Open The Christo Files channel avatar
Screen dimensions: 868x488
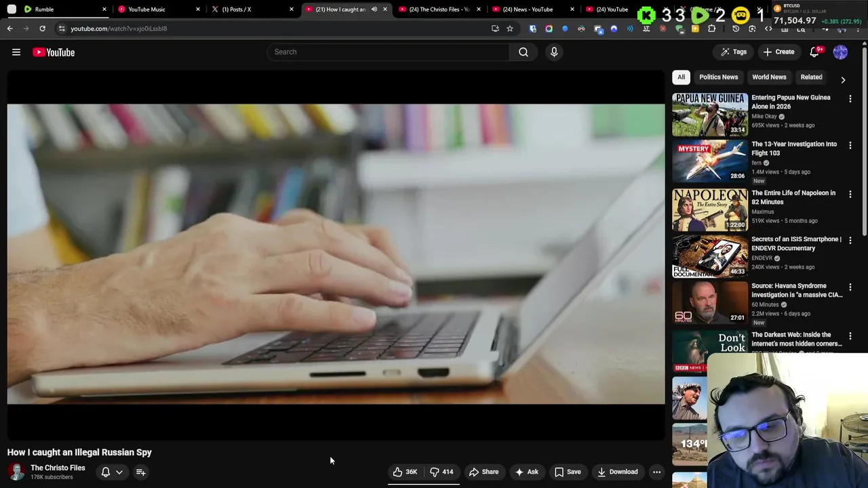(16, 472)
